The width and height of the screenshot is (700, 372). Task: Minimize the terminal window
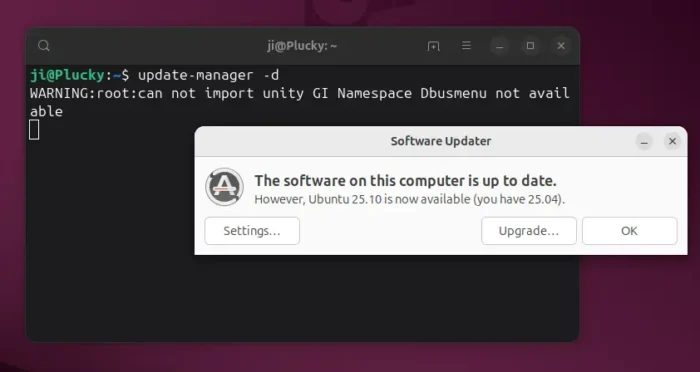pos(500,46)
